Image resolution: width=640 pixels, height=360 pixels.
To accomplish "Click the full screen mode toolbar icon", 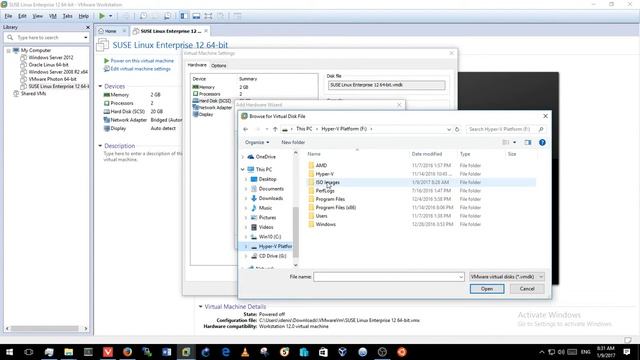I will tap(208, 16).
